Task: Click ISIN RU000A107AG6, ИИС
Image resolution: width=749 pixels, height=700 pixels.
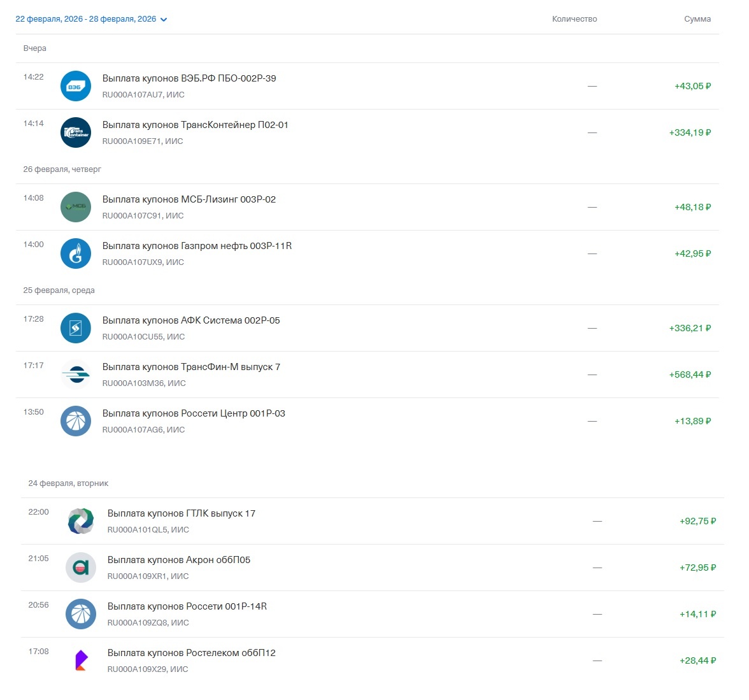Action: tap(144, 429)
